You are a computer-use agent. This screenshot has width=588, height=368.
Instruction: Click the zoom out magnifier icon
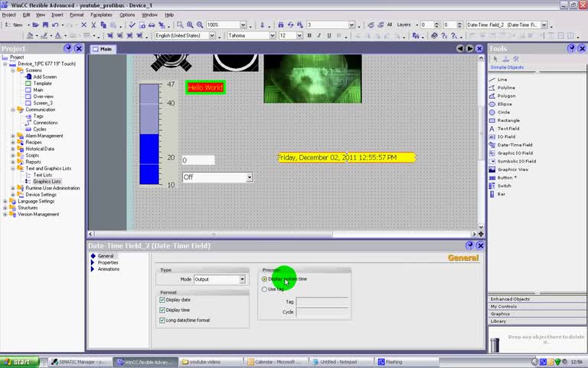tap(200, 25)
